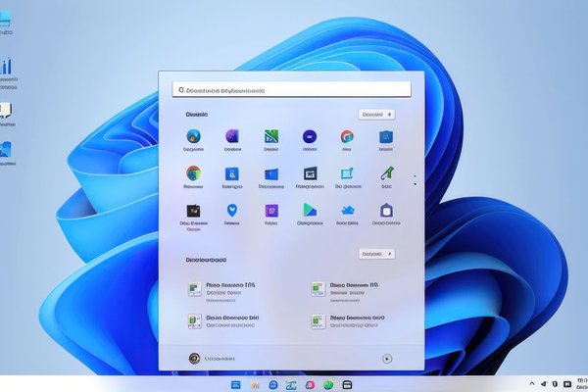Open the blue globe browser icon in the first pinned row
The height and width of the screenshot is (392, 588).
(193, 136)
